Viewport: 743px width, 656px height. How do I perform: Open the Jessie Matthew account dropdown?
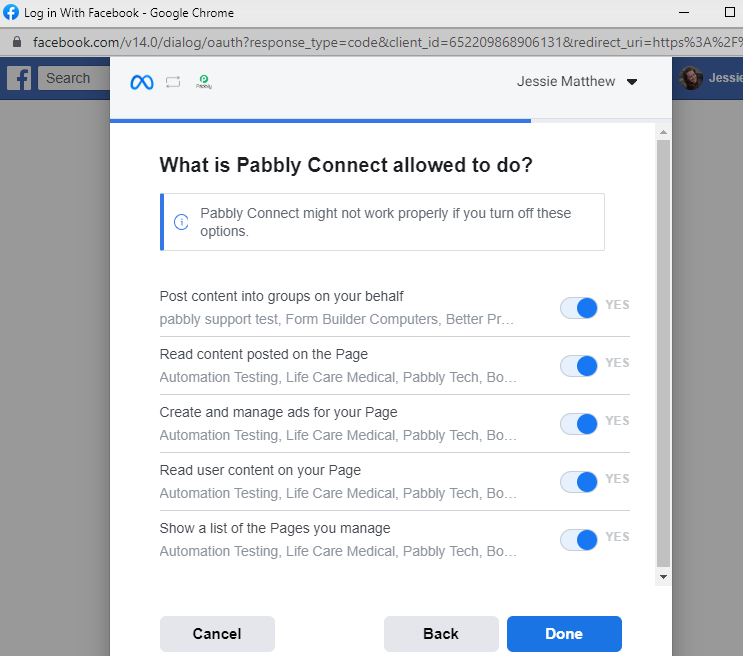[x=577, y=82]
